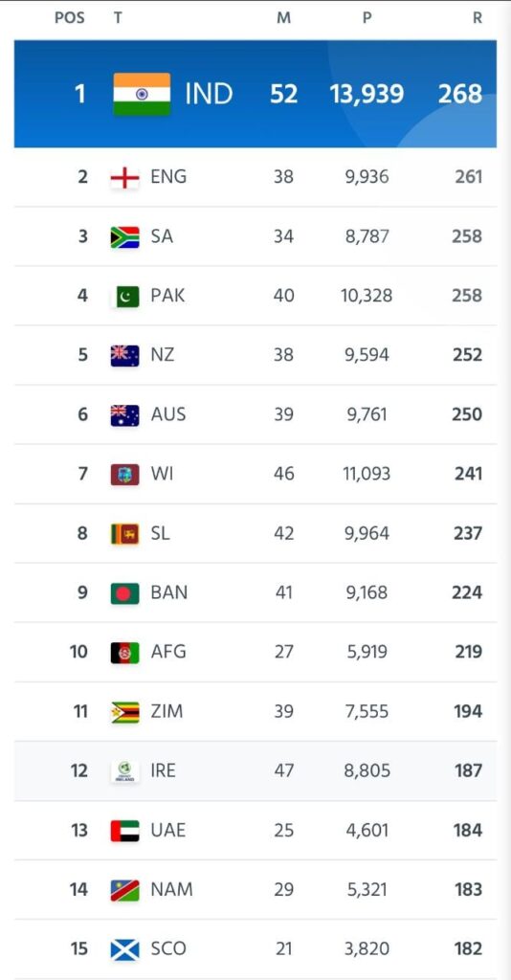This screenshot has height=980, width=511.
Task: Open the New Zealand flag icon
Action: pyautogui.click(x=125, y=355)
